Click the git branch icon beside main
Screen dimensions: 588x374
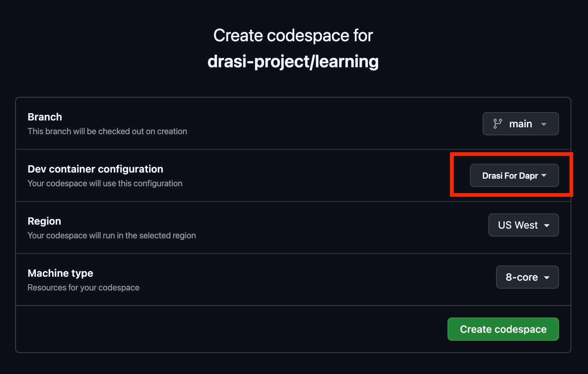(x=498, y=124)
